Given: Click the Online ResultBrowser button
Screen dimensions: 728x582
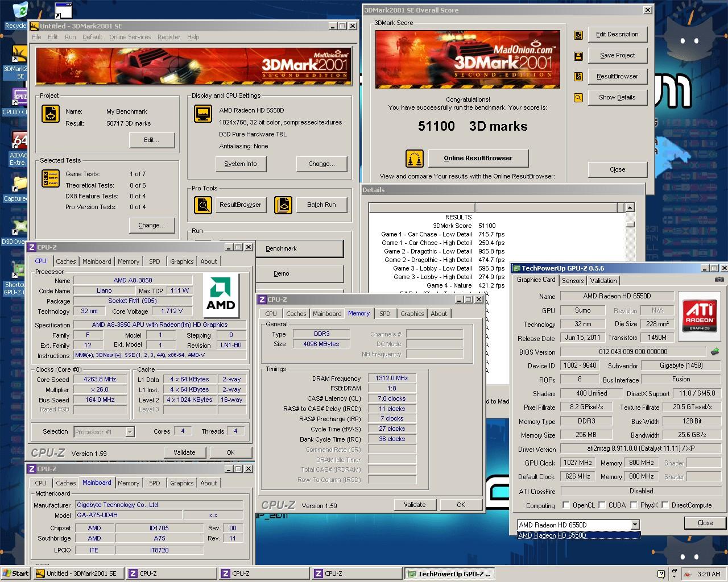Looking at the screenshot, I should [478, 158].
